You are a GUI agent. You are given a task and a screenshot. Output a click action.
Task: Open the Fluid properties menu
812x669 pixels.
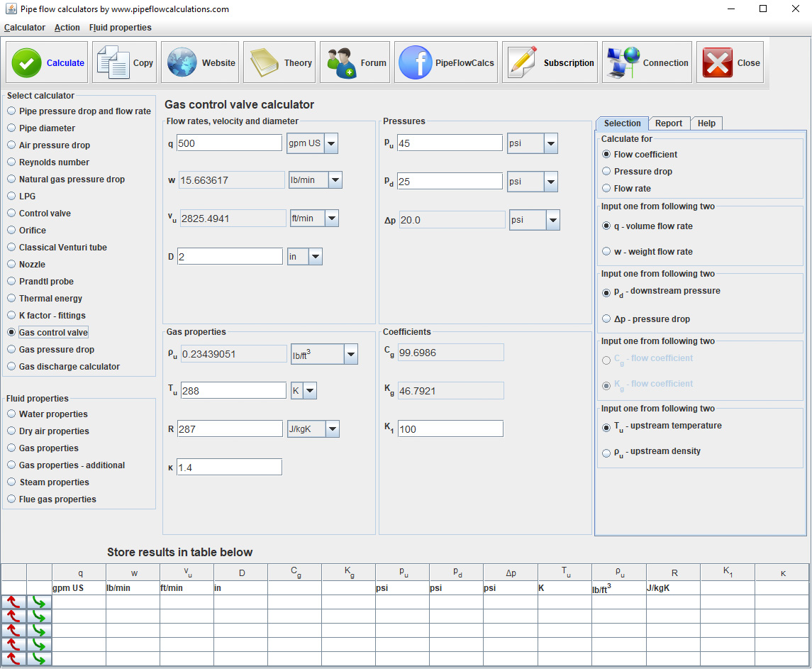(x=120, y=28)
